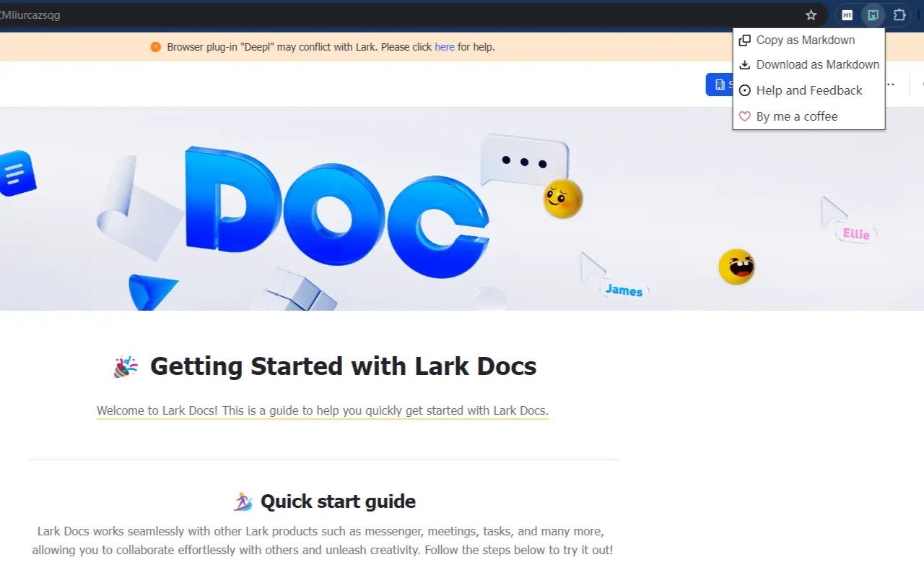The image size is (924, 578).
Task: Click the circled icon beside Help and Feedback
Action: point(744,90)
